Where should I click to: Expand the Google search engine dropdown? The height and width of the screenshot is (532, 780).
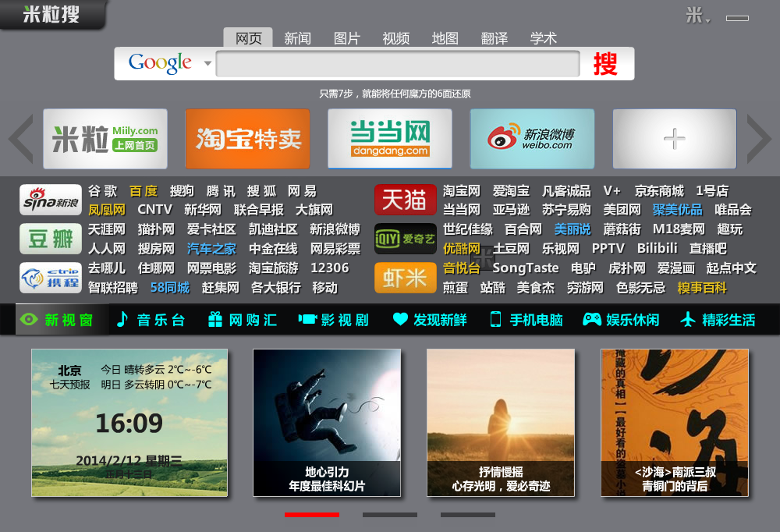(207, 63)
